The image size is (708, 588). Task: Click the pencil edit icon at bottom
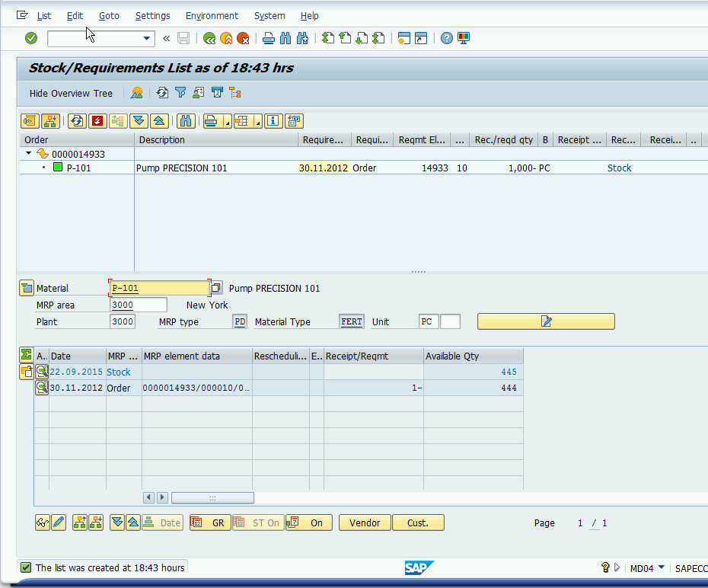pyautogui.click(x=59, y=522)
